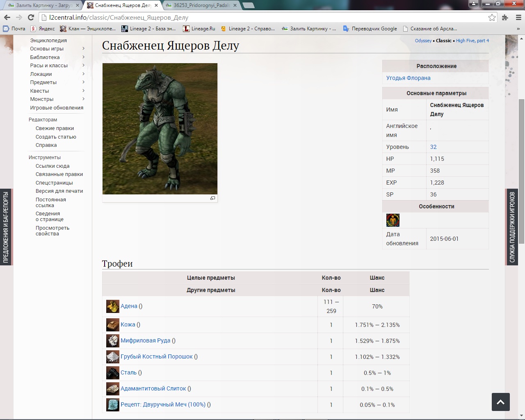Click the Мифриловая Руда item icon
The height and width of the screenshot is (420, 525).
point(113,340)
